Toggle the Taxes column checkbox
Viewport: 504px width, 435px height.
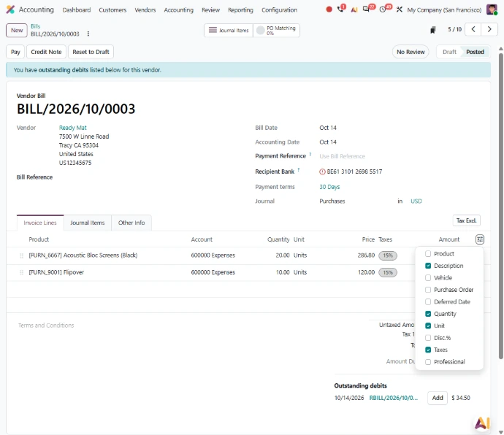click(x=428, y=350)
